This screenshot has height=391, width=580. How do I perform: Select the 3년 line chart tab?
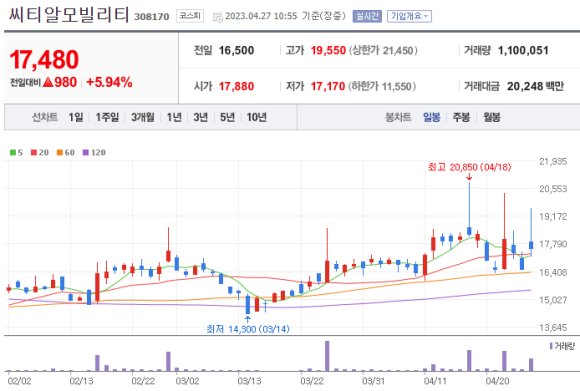click(200, 118)
